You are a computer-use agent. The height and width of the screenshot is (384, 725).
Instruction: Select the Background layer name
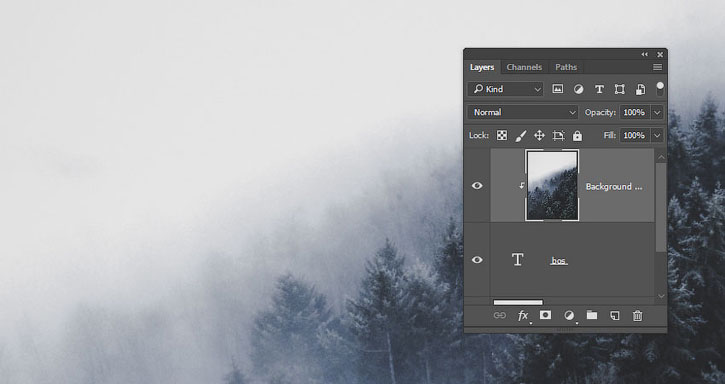pyautogui.click(x=614, y=186)
